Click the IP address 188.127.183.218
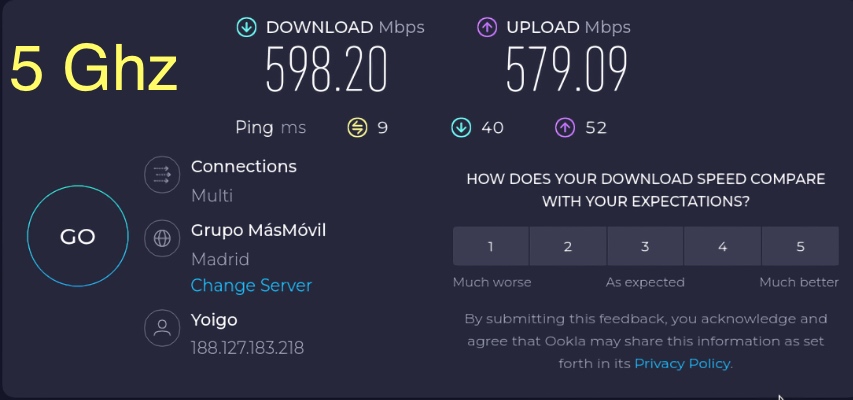This screenshot has height=400, width=853. [x=248, y=348]
